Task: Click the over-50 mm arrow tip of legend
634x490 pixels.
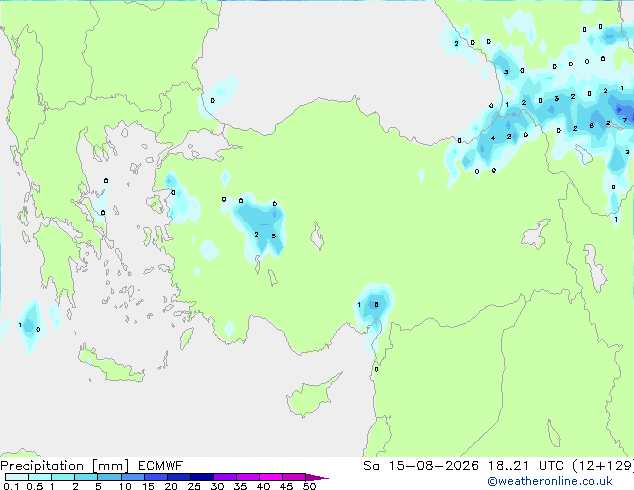Action: (x=317, y=477)
